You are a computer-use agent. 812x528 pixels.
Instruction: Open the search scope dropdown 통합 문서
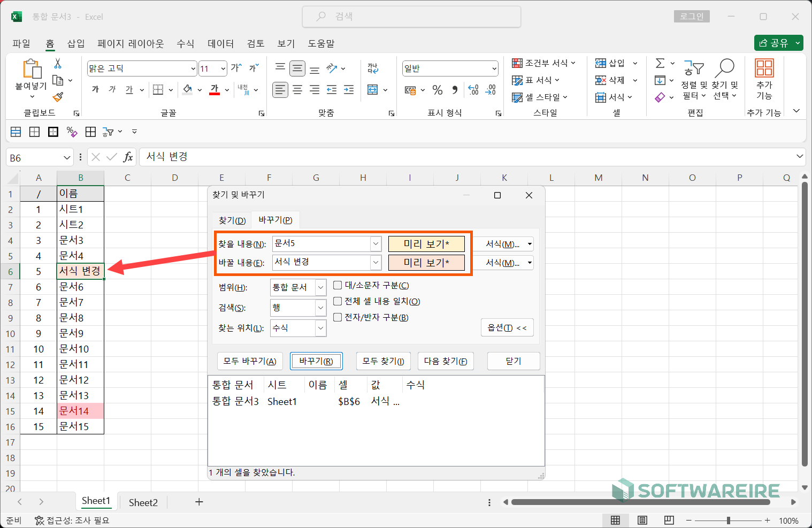point(321,287)
